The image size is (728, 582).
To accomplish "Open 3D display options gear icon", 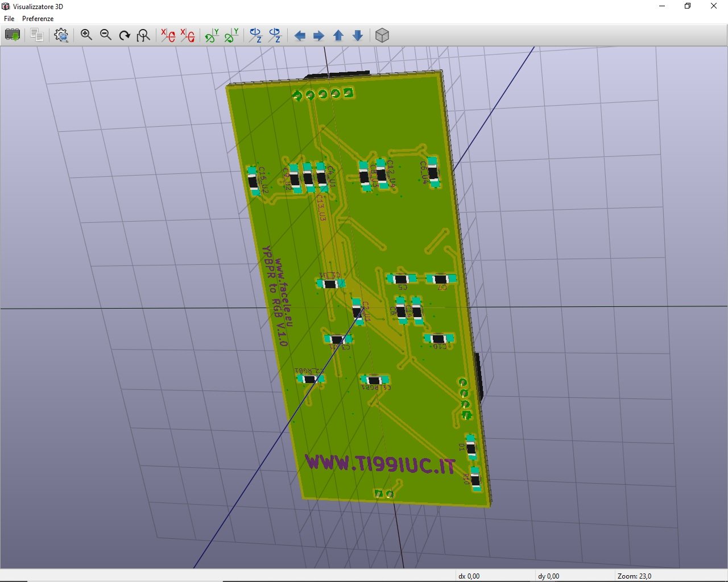I will [61, 35].
